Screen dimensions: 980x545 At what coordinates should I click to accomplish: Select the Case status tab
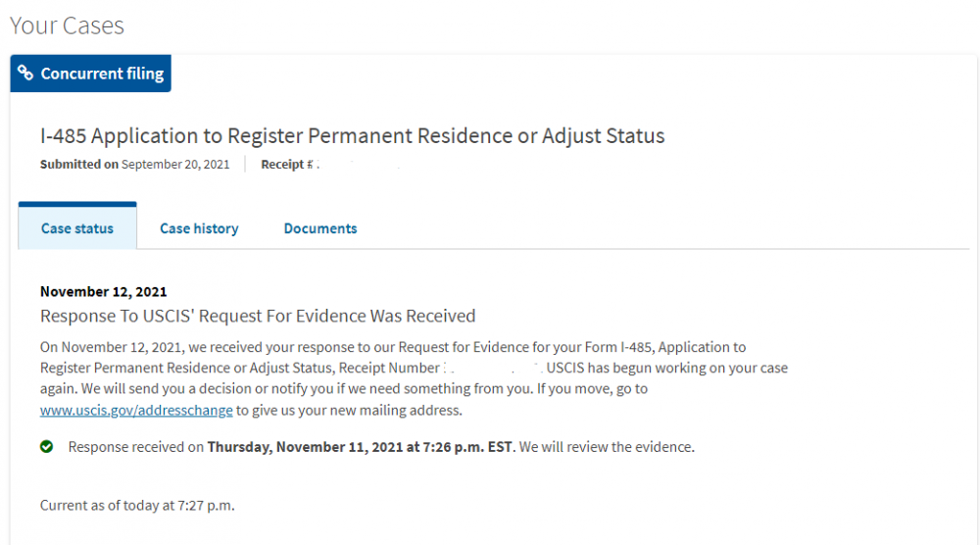(77, 226)
